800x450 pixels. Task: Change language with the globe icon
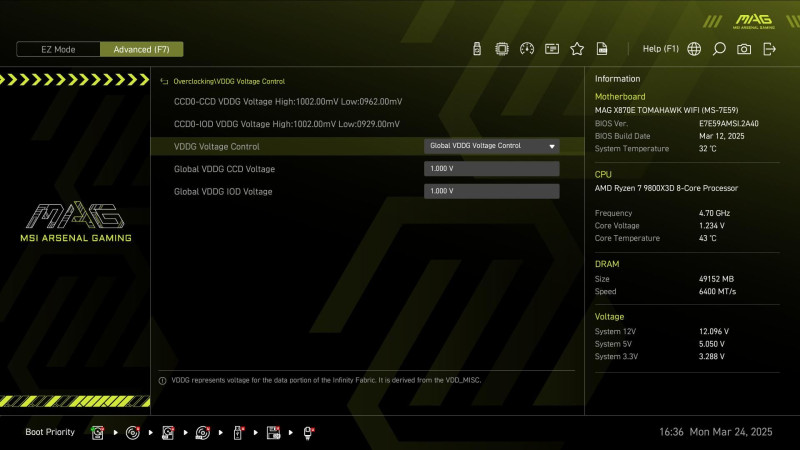coord(694,49)
